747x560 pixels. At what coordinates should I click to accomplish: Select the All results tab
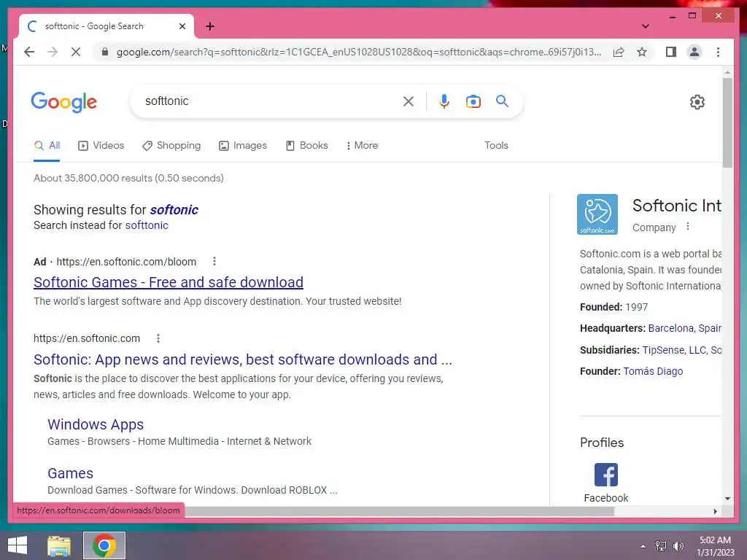[47, 146]
